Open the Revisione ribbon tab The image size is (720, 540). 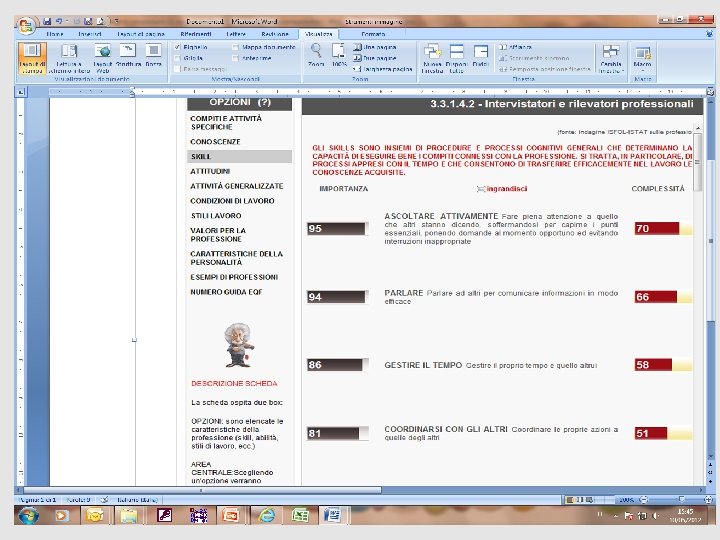[x=275, y=34]
